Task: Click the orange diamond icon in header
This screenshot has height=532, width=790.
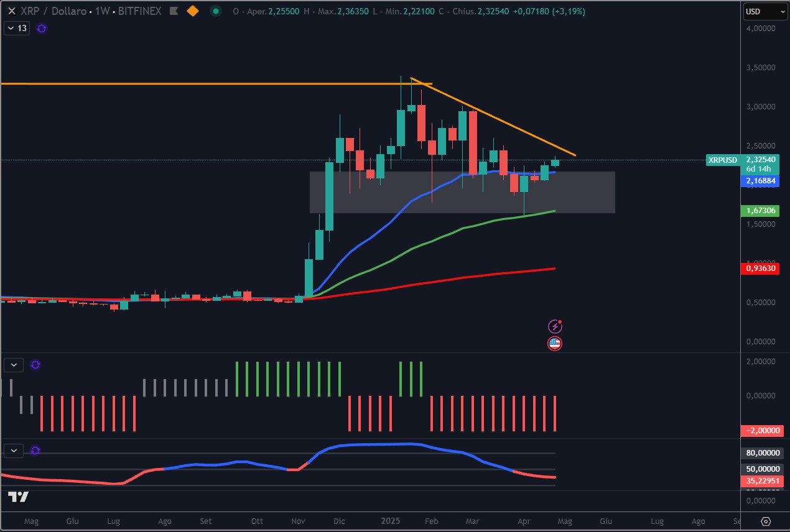Action: point(193,11)
